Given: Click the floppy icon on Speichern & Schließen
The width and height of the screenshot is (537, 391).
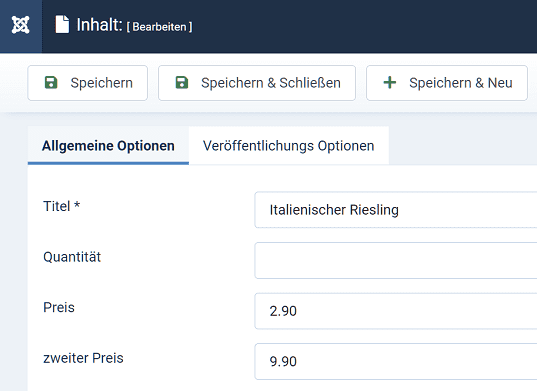Looking at the screenshot, I should [182, 83].
